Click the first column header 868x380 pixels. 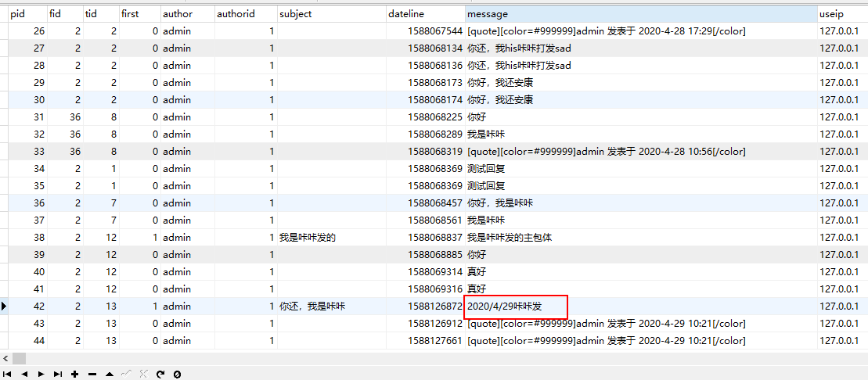click(139, 14)
